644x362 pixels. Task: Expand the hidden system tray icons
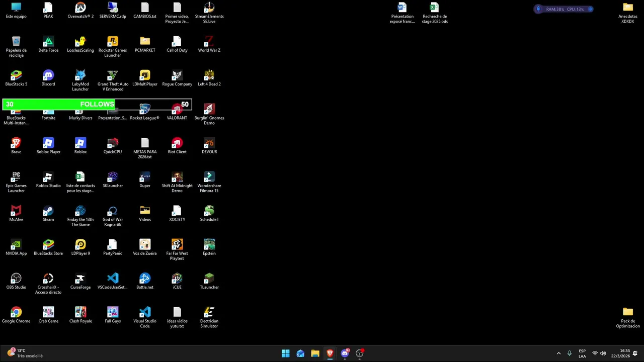click(x=558, y=353)
